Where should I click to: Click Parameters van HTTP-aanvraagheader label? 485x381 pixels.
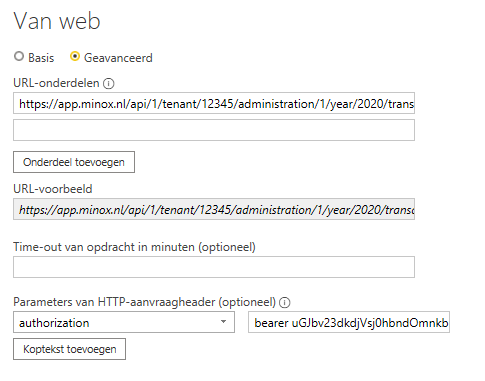point(145,302)
